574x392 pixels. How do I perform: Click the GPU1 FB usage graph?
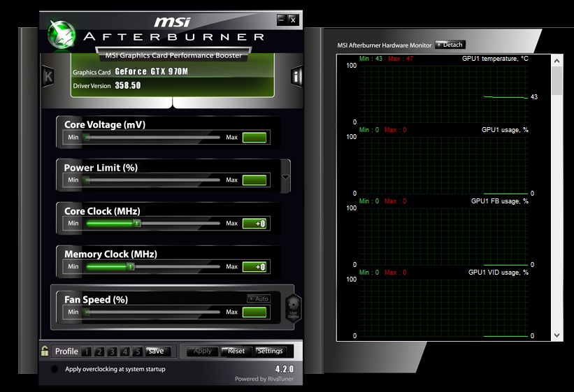pos(443,236)
